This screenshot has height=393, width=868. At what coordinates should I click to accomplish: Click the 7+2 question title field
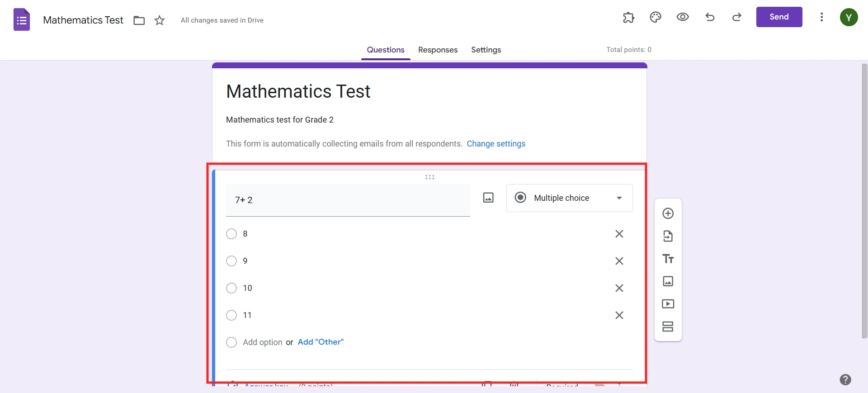(x=347, y=200)
